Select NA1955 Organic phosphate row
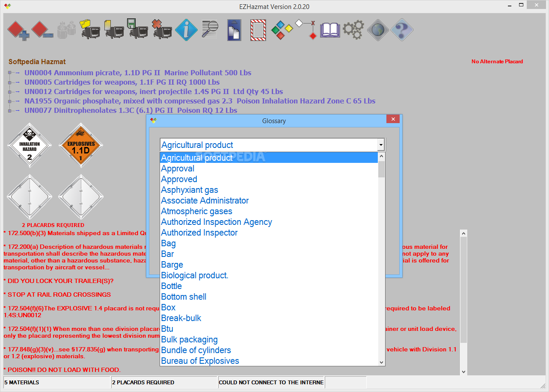The image size is (549, 392). pyautogui.click(x=200, y=101)
